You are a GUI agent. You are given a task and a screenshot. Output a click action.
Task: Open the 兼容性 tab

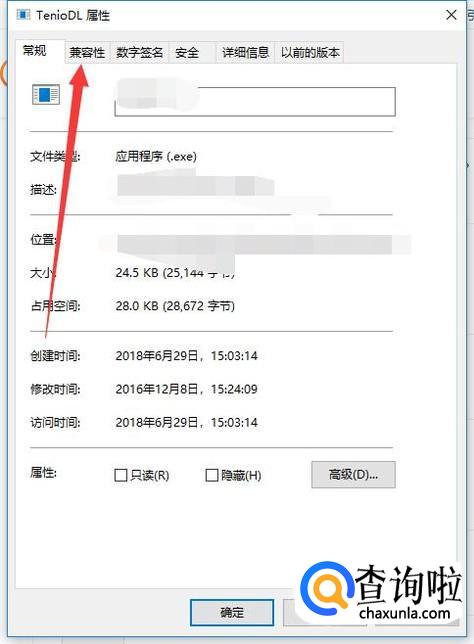click(x=87, y=53)
